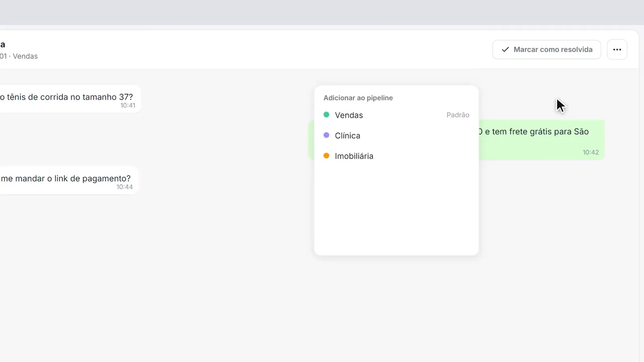Choose Clínica from the pipeline list

click(x=396, y=136)
